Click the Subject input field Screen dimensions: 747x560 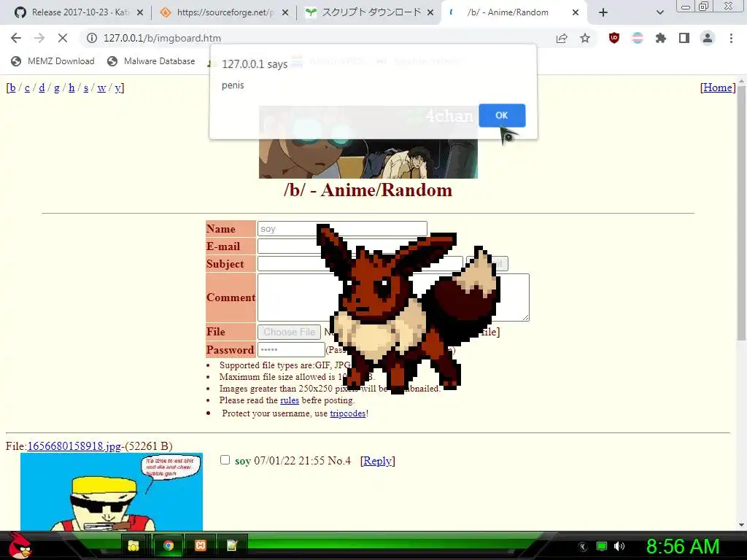click(x=360, y=264)
